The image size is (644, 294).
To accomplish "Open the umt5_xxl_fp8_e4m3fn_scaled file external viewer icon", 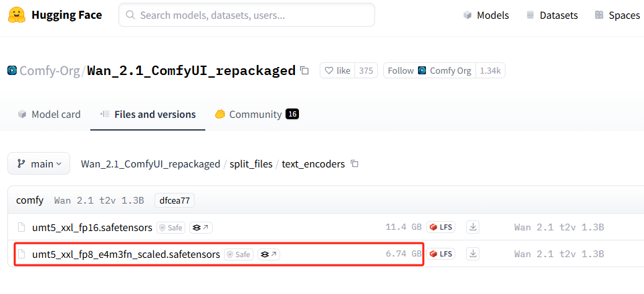I will pos(269,254).
